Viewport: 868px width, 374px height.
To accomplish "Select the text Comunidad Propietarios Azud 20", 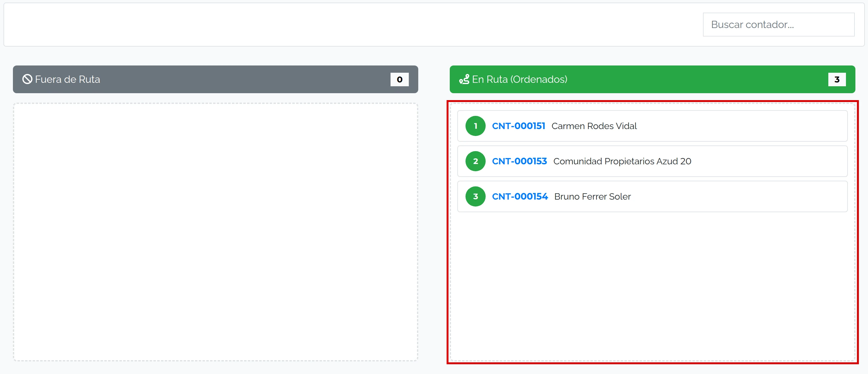I will point(622,161).
